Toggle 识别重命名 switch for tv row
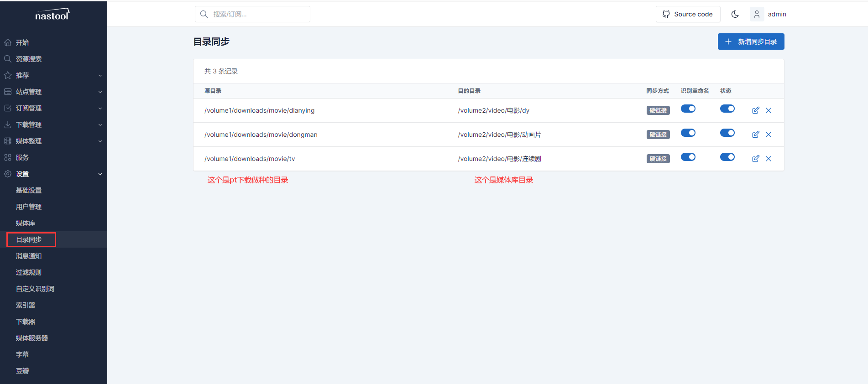This screenshot has height=384, width=868. [x=688, y=157]
